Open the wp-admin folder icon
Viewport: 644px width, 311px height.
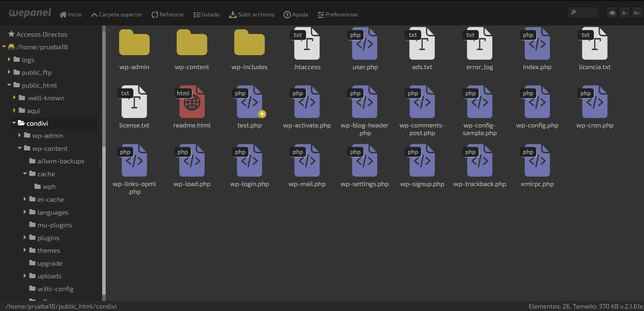134,43
